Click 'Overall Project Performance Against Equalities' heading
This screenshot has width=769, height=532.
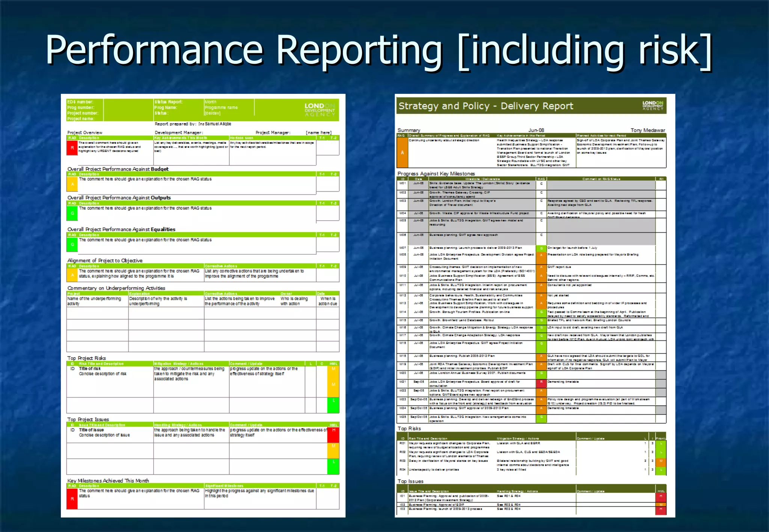(x=121, y=229)
